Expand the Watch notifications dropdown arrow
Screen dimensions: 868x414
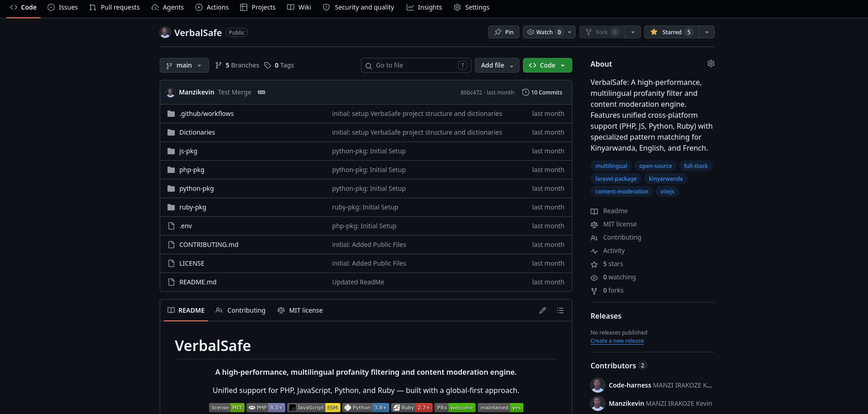pos(570,32)
